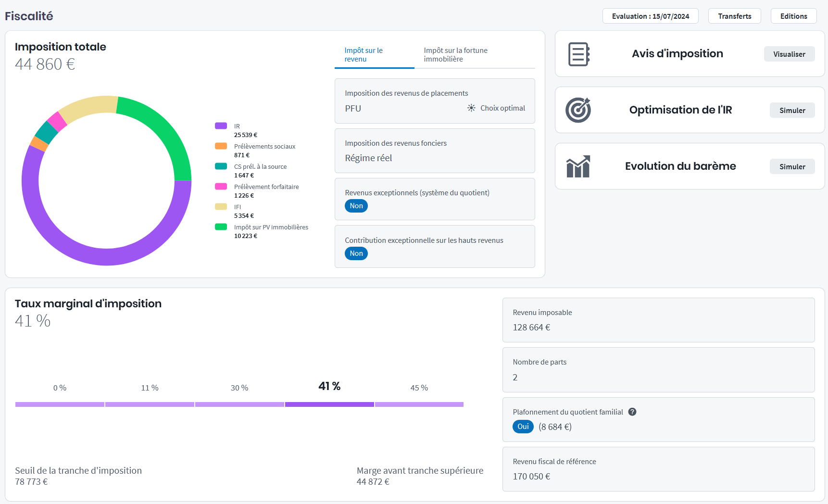Click the Plafonnement du quotient familial help icon
The image size is (828, 504).
click(x=632, y=412)
